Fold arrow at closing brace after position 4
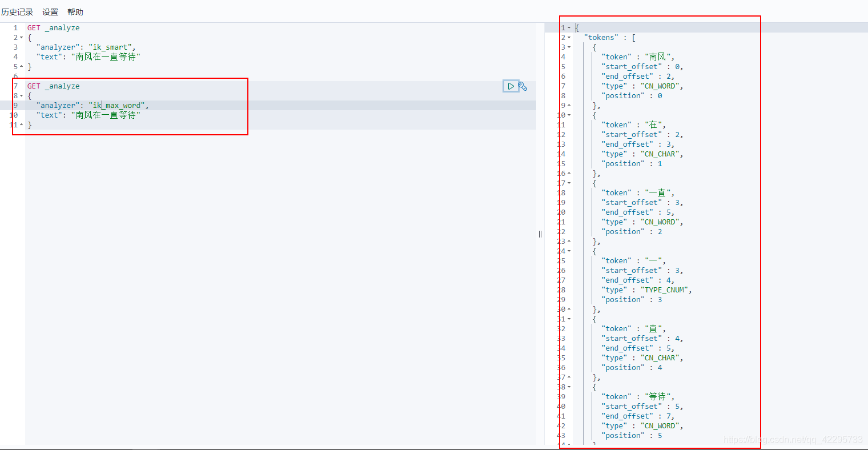Viewport: 868px width, 450px height. [x=569, y=377]
